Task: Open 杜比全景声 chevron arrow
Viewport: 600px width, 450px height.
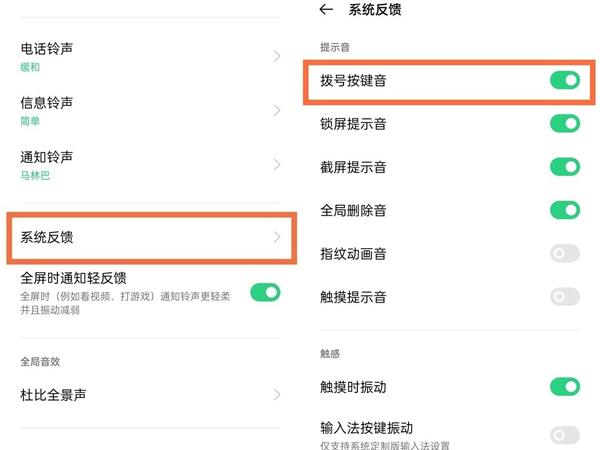Action: 277,395
